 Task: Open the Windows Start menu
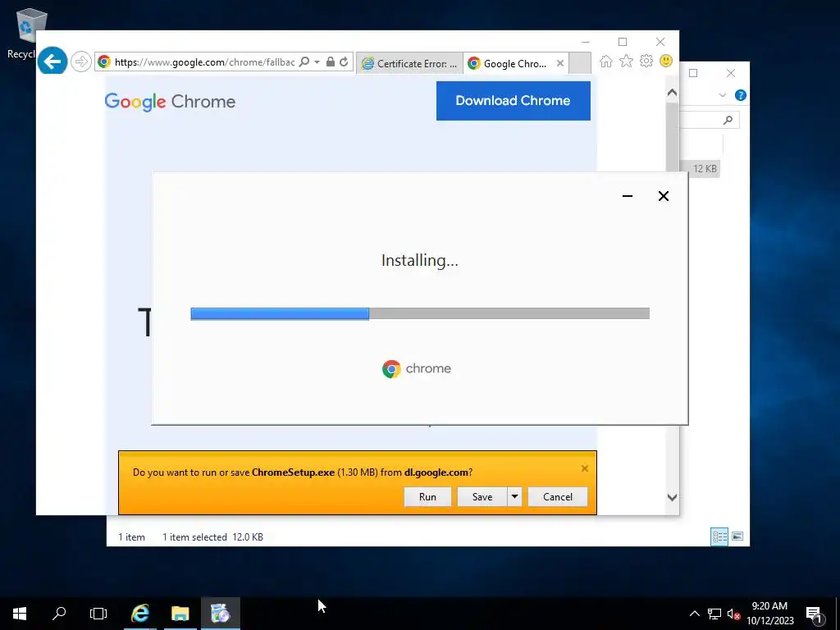tap(20, 614)
